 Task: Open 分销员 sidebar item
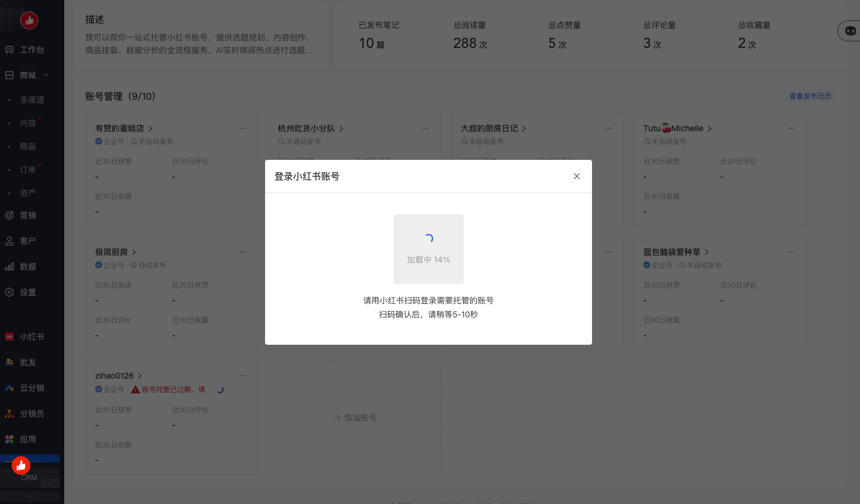32,414
